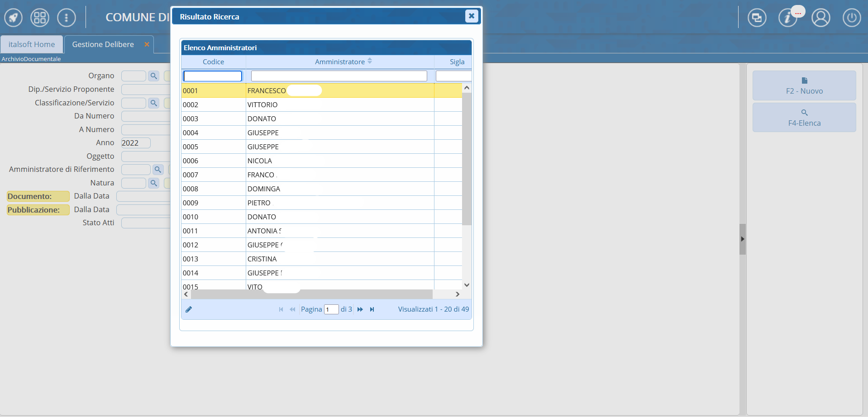The height and width of the screenshot is (417, 868).
Task: Click the windows switcher icon
Action: [757, 18]
